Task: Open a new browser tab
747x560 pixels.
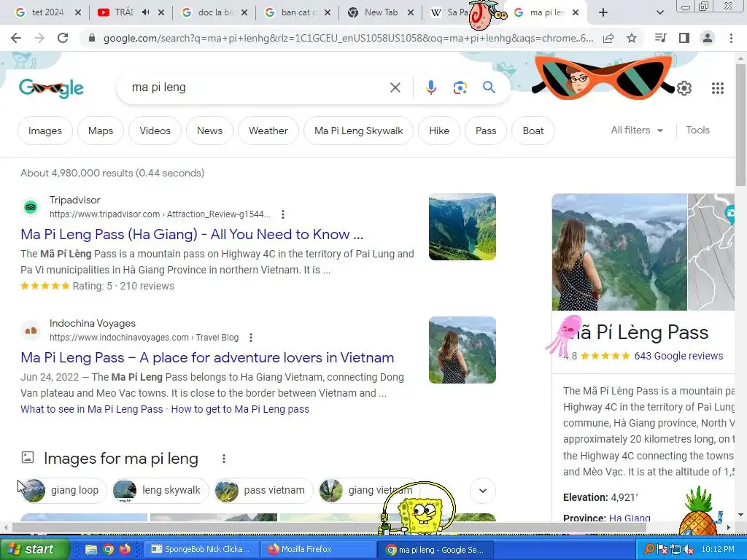Action: [603, 12]
